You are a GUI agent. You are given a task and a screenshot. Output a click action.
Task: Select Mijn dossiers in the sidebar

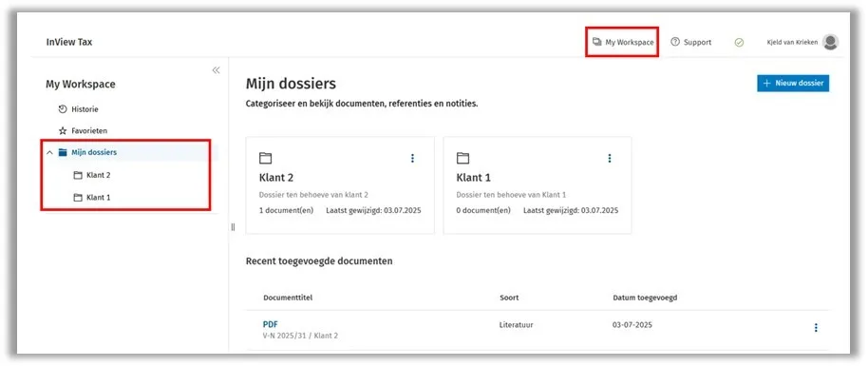coord(94,152)
